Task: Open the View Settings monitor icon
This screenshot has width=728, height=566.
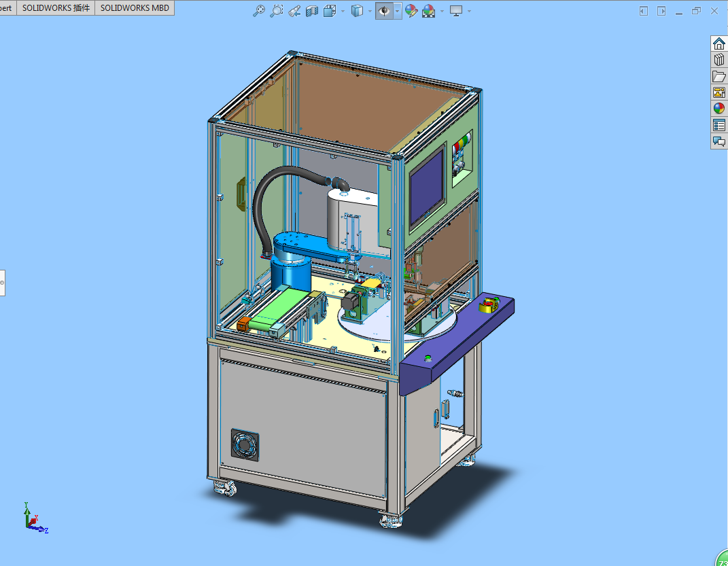Action: tap(456, 11)
